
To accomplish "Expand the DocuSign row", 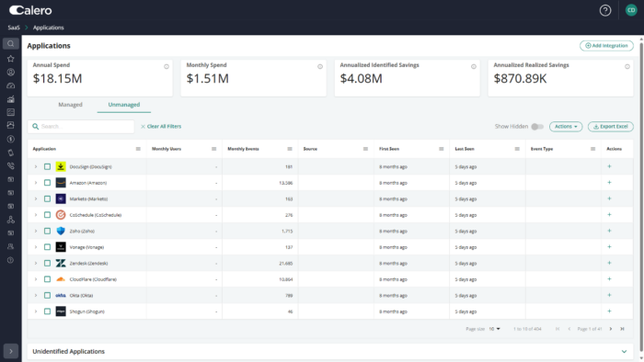I will [x=36, y=166].
